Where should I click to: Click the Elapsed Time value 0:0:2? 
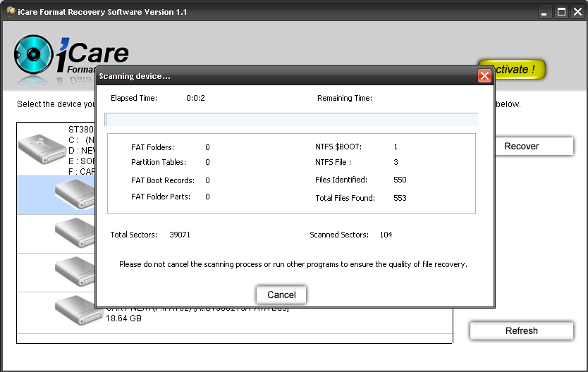click(195, 98)
